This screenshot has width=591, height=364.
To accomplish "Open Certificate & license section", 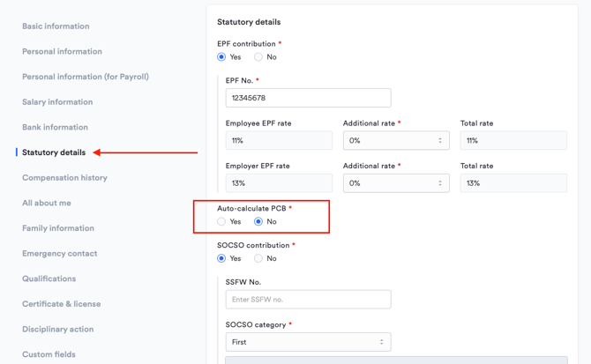I will 61,304.
